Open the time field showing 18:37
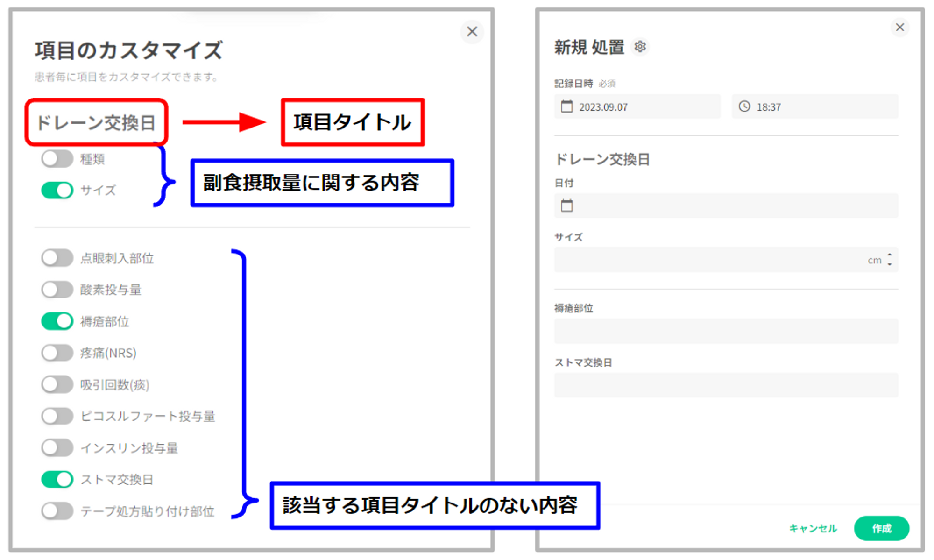 [x=814, y=106]
